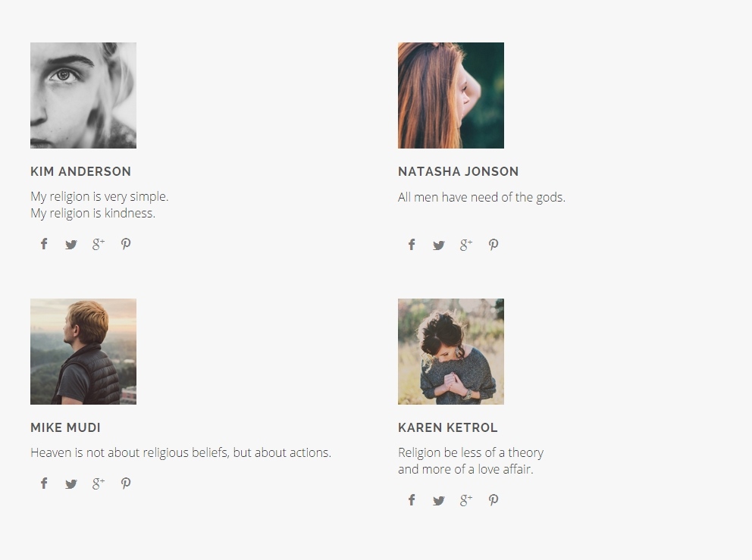Open Karen Ketrol's Facebook icon
752x560 pixels.
(412, 500)
